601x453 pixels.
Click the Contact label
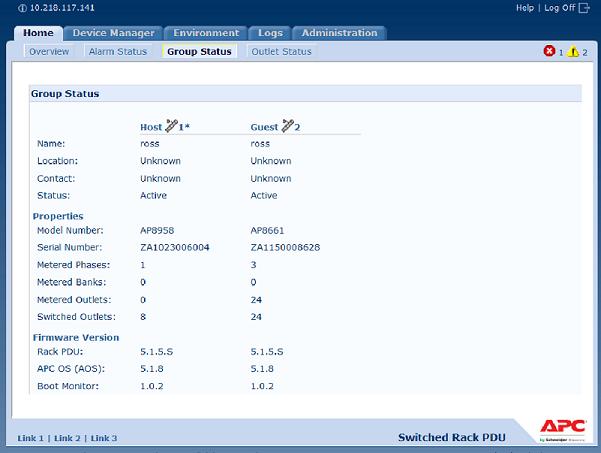(56, 179)
